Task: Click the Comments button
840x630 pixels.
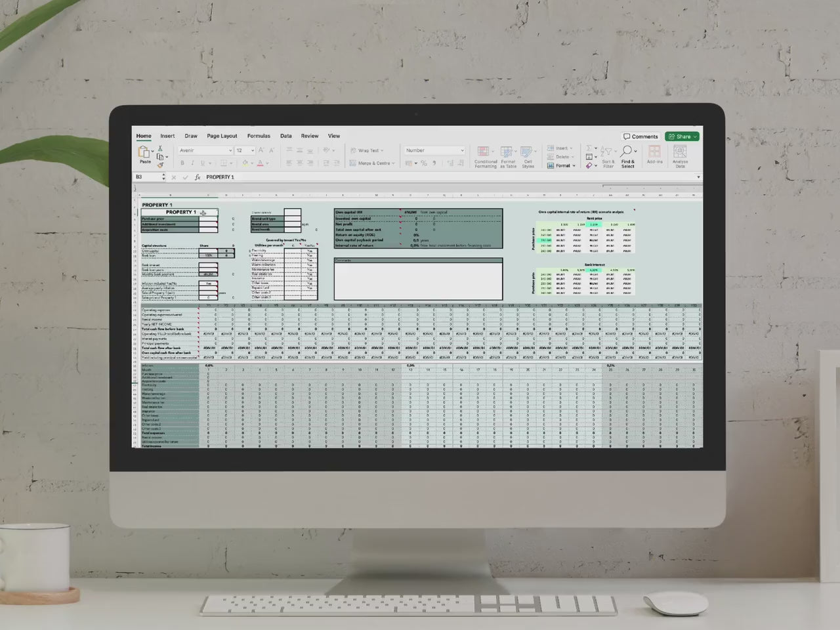Action: 640,136
